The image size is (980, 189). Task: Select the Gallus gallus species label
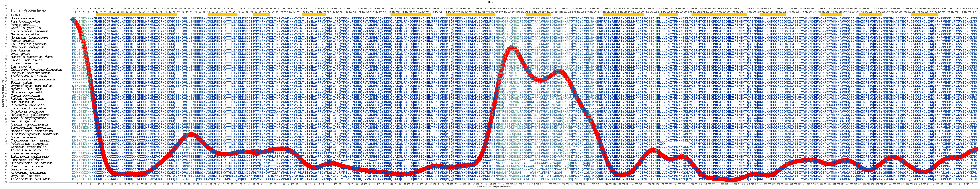point(24,121)
